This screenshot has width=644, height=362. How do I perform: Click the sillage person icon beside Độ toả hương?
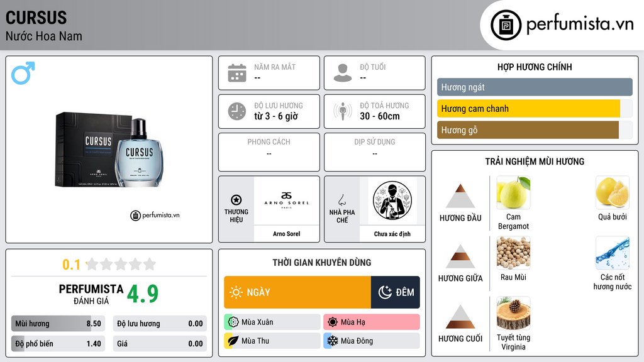point(343,111)
